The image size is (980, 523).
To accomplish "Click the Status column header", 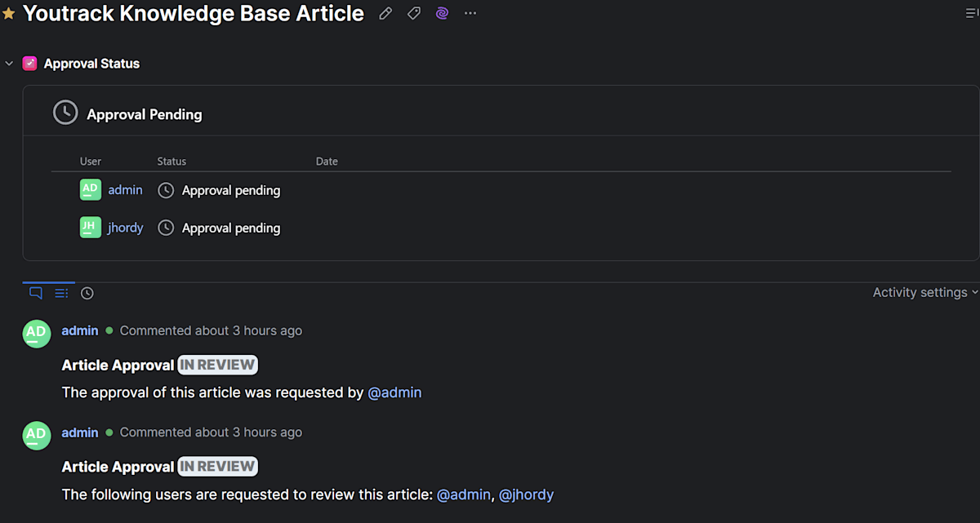I will [171, 162].
